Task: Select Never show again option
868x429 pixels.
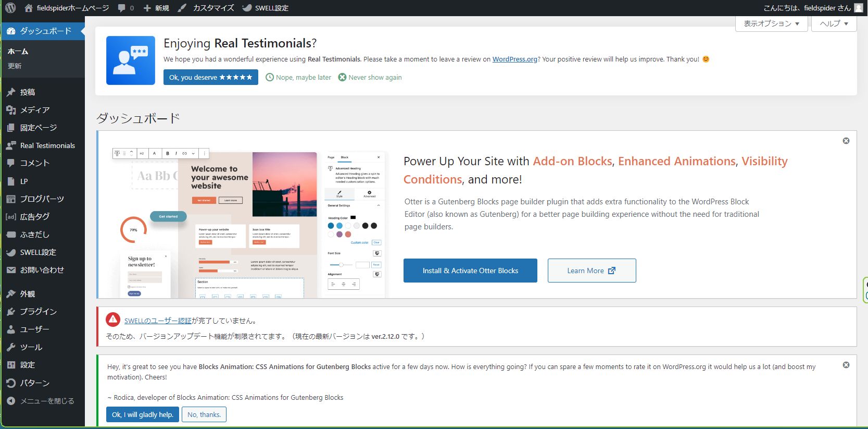Action: [370, 77]
